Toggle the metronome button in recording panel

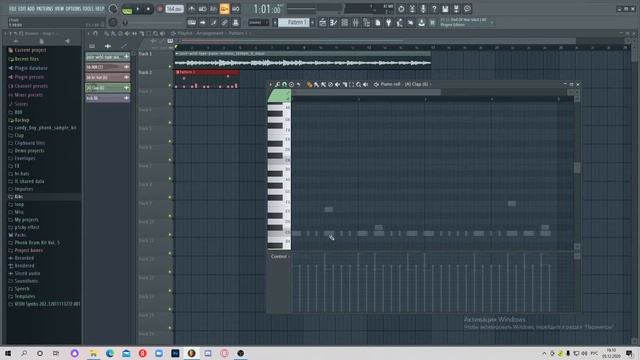point(191,9)
